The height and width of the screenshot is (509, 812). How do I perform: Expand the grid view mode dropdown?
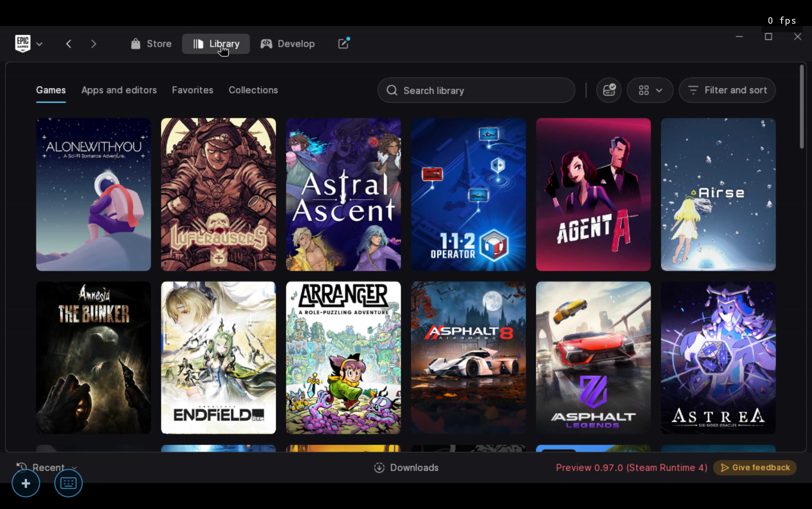coord(650,90)
